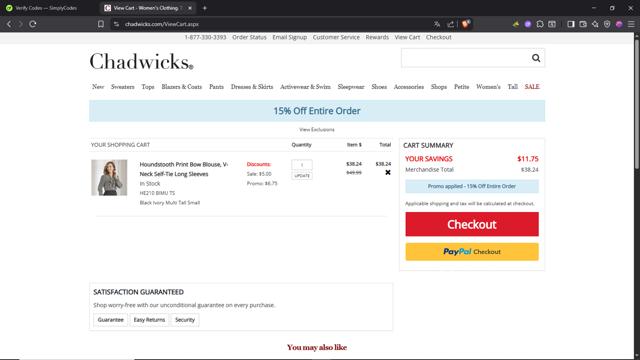Open the Petite category

point(462,87)
